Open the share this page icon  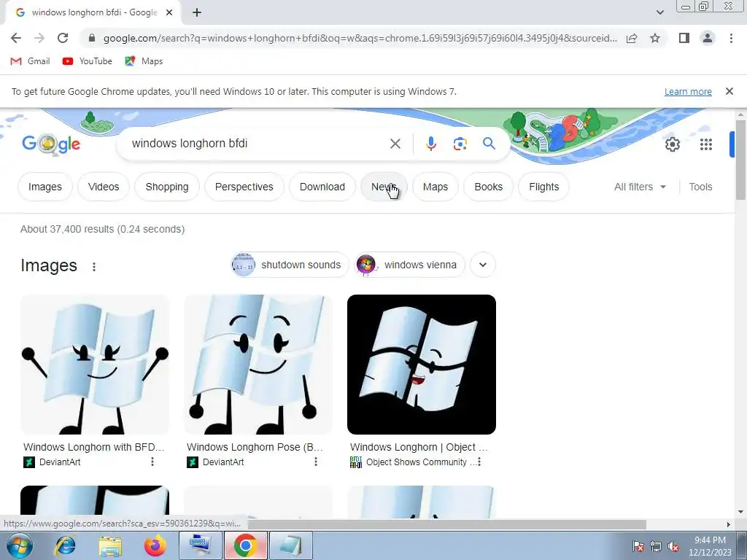click(x=632, y=38)
